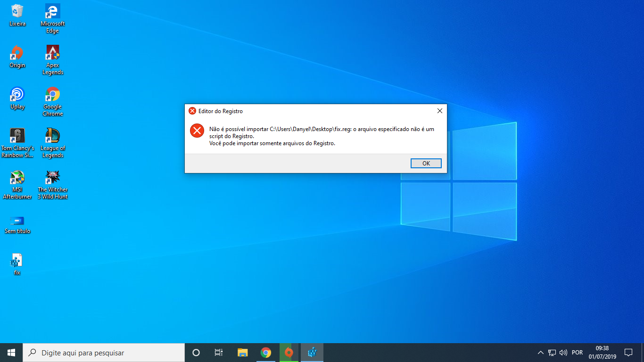
Task: Open File Explorer from the taskbar
Action: point(242,353)
